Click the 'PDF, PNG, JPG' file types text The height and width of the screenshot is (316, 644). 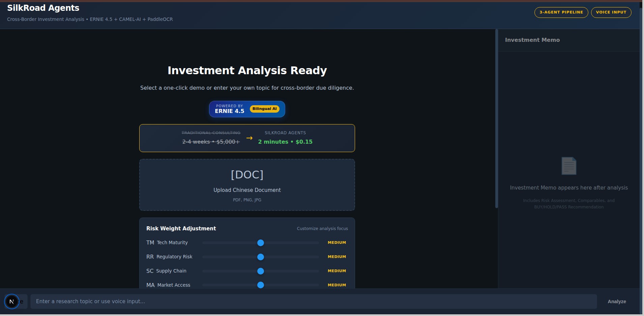247,200
